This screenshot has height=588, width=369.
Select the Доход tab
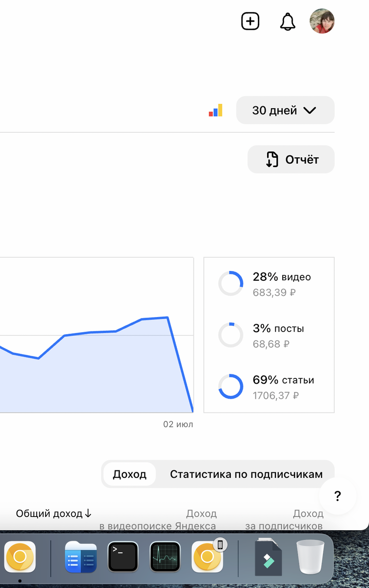128,474
